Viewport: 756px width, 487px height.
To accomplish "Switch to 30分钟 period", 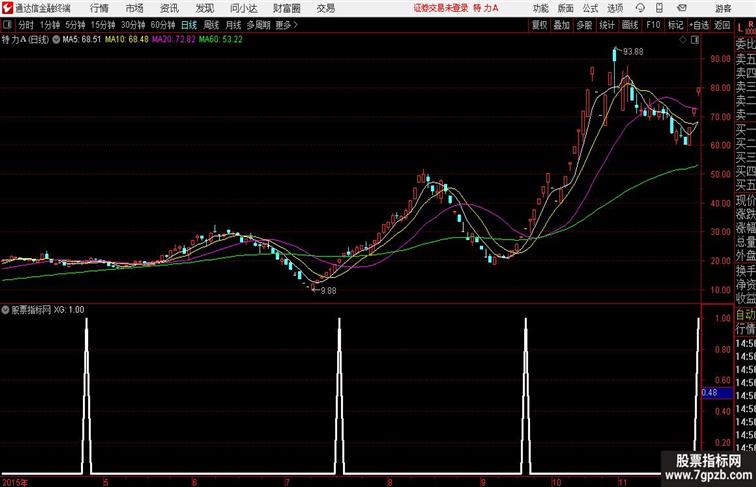I will tap(133, 25).
